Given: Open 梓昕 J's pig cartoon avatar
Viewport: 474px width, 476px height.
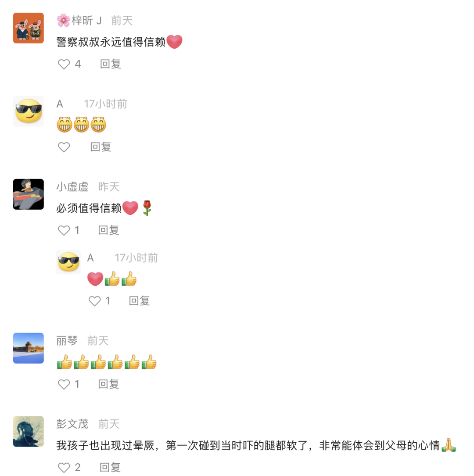Looking at the screenshot, I should coord(29,28).
